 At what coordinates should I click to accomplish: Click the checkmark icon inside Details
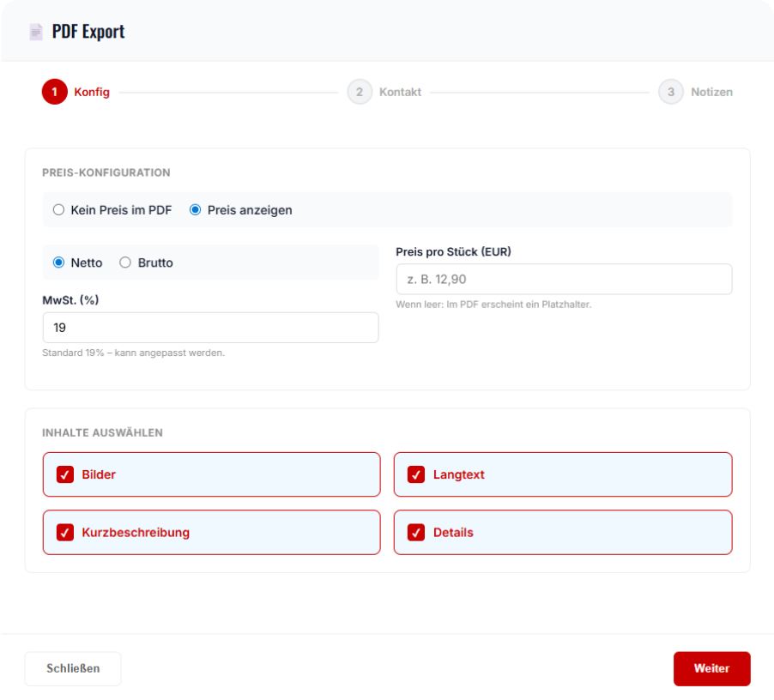point(416,532)
